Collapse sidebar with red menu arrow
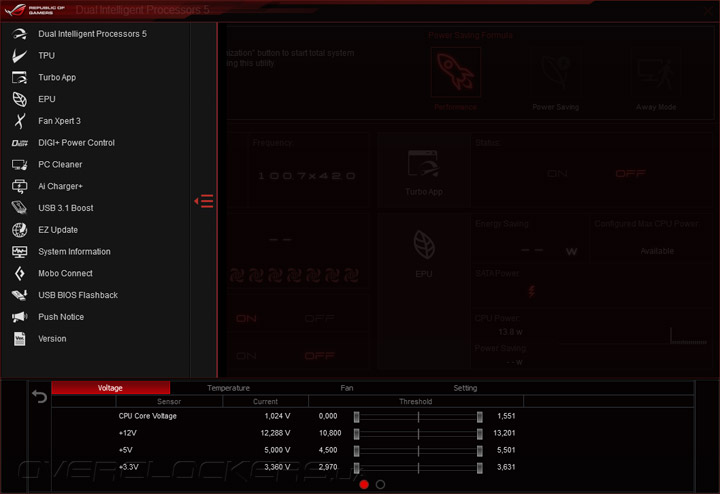720x494 pixels. [x=204, y=201]
